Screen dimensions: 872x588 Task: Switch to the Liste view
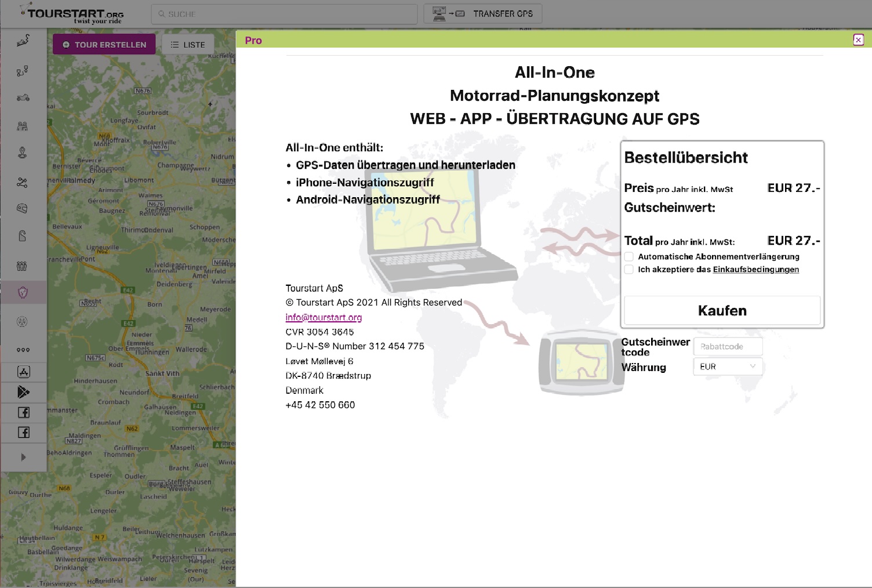(x=188, y=45)
